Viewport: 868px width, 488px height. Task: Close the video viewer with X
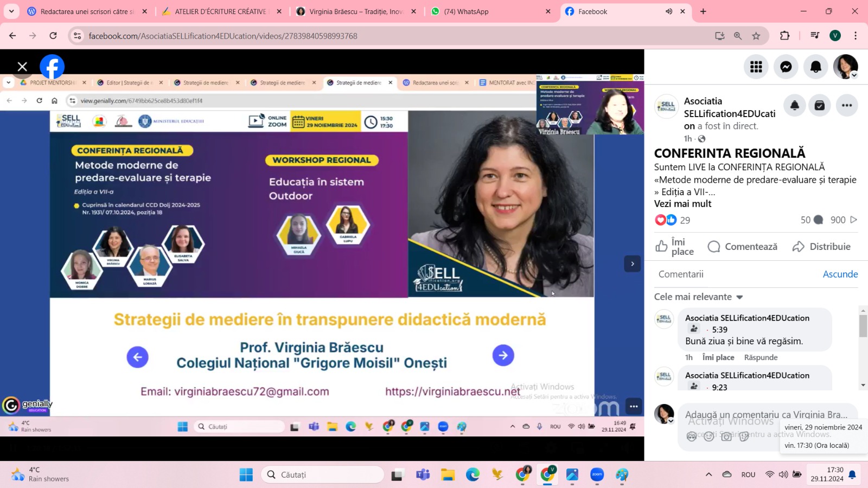22,67
